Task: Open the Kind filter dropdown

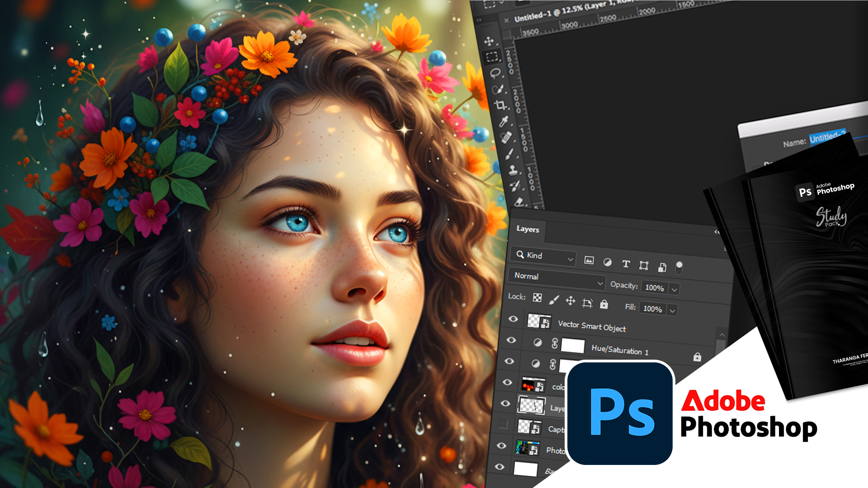Action: tap(543, 256)
